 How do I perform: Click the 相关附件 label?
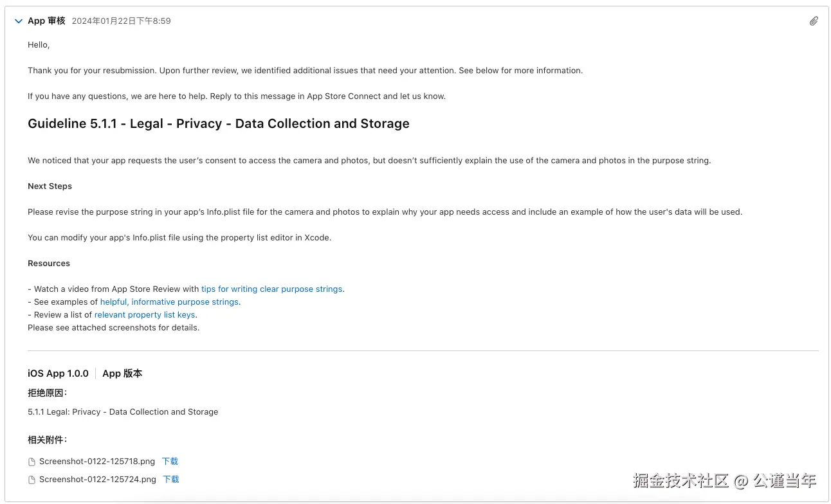pos(47,440)
